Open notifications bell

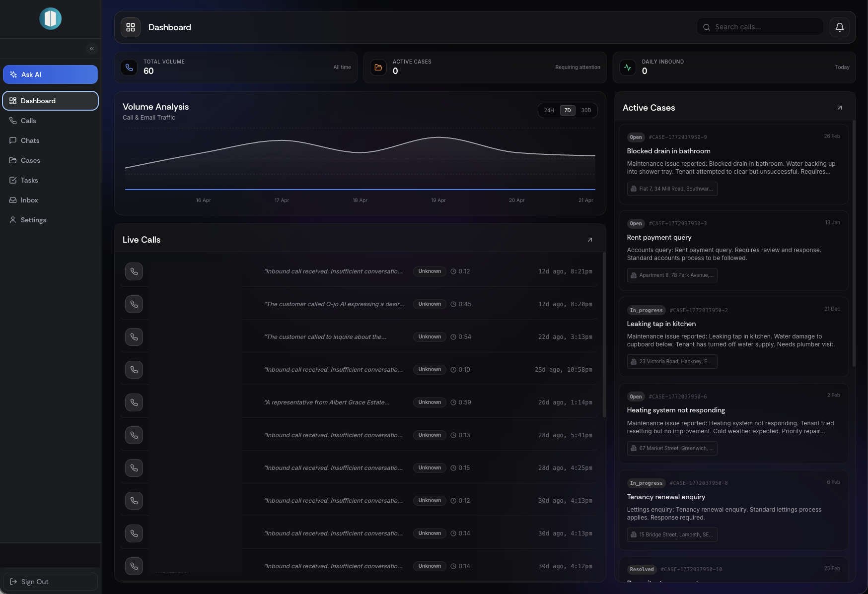coord(840,27)
